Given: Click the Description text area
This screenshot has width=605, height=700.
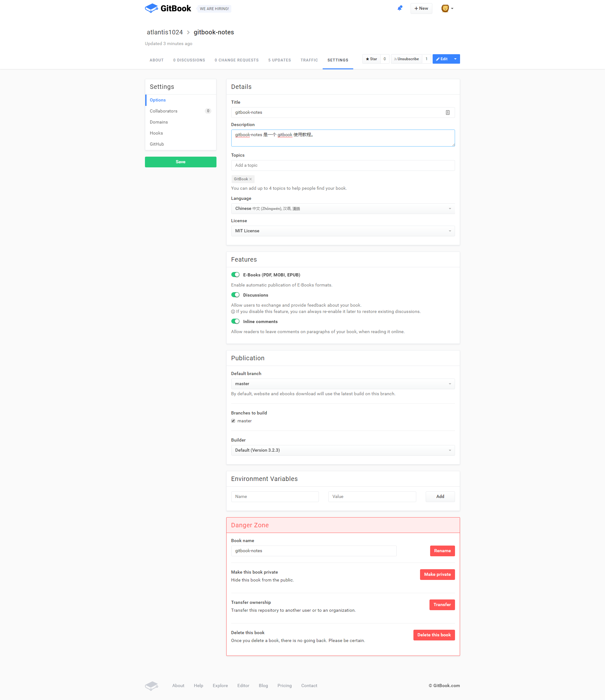Looking at the screenshot, I should (343, 138).
